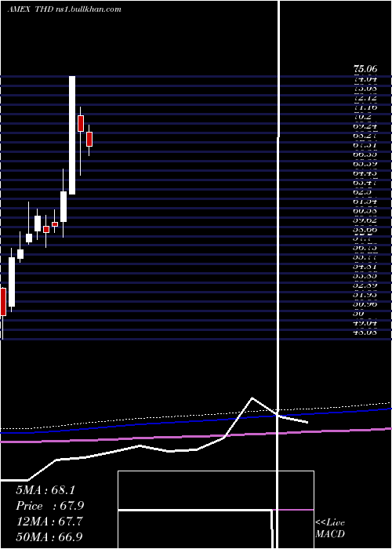
Task: Click the 50MA : 66.9 readout
Action: (49, 536)
